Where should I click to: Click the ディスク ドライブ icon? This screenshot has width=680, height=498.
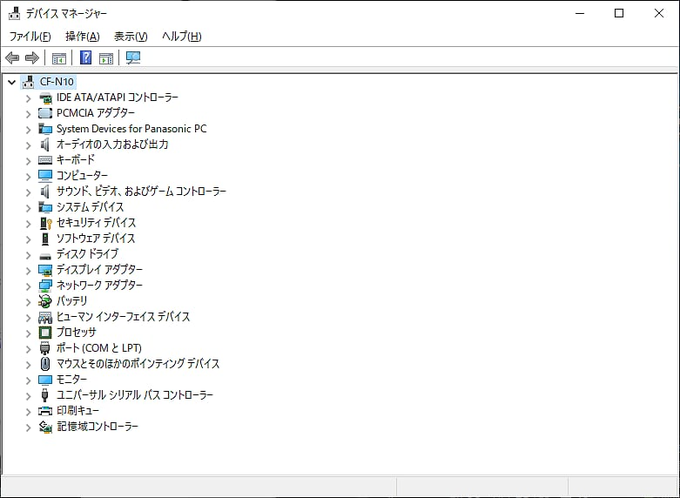click(45, 256)
